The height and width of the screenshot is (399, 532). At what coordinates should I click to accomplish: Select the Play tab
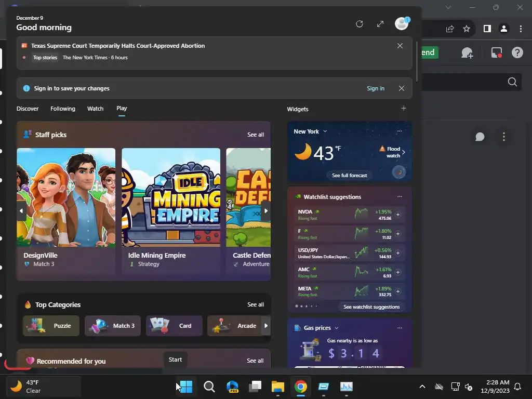coord(122,108)
